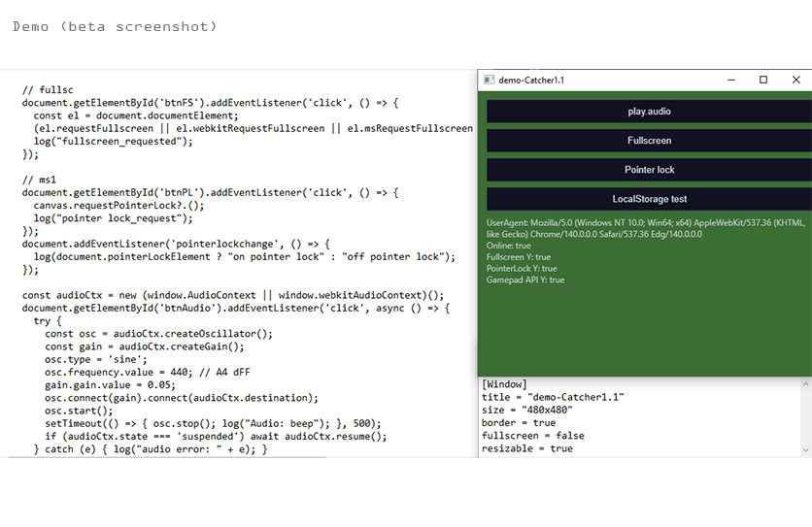Click the horizontal scrollbar under the code
Image resolution: width=812 pixels, height=527 pixels.
click(x=167, y=458)
